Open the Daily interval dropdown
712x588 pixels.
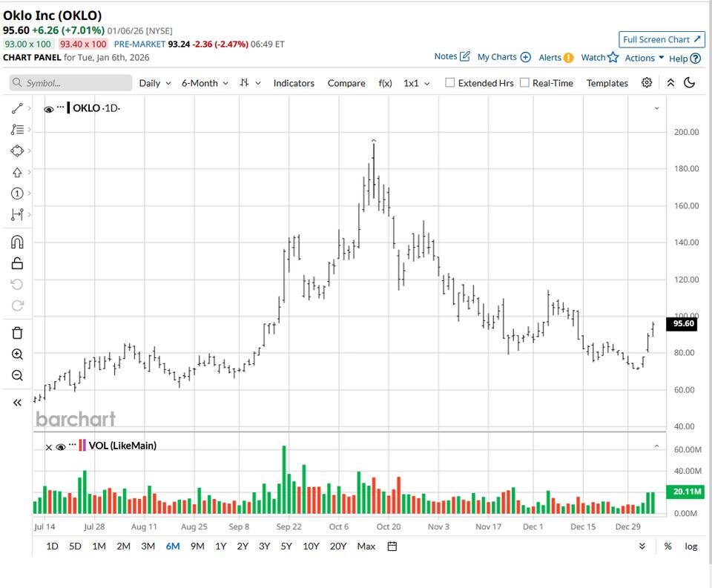(x=155, y=83)
